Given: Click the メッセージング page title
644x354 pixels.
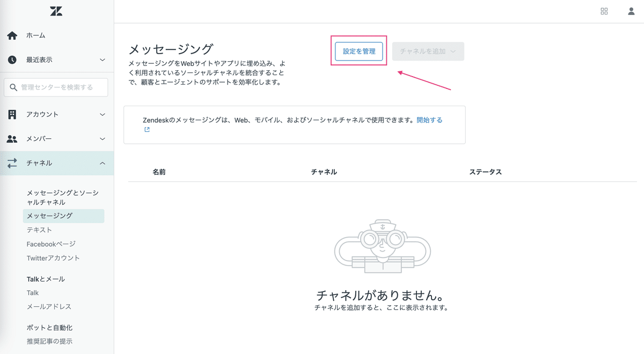Looking at the screenshot, I should click(x=171, y=49).
